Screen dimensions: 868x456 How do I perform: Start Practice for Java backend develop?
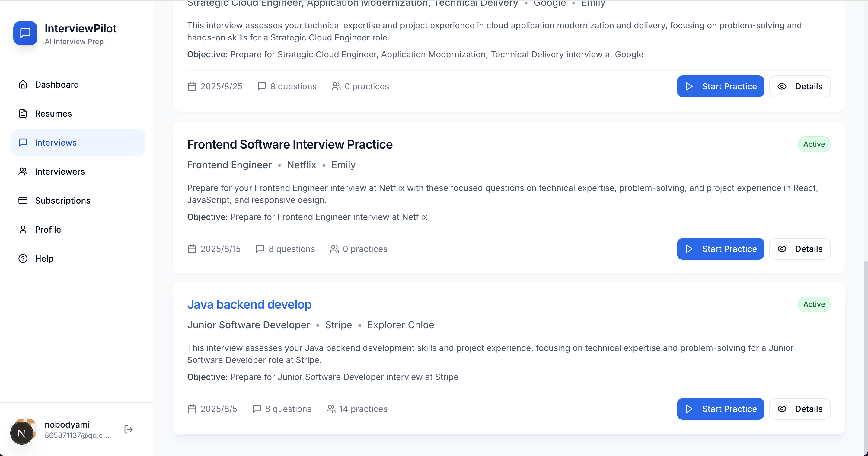(720, 409)
